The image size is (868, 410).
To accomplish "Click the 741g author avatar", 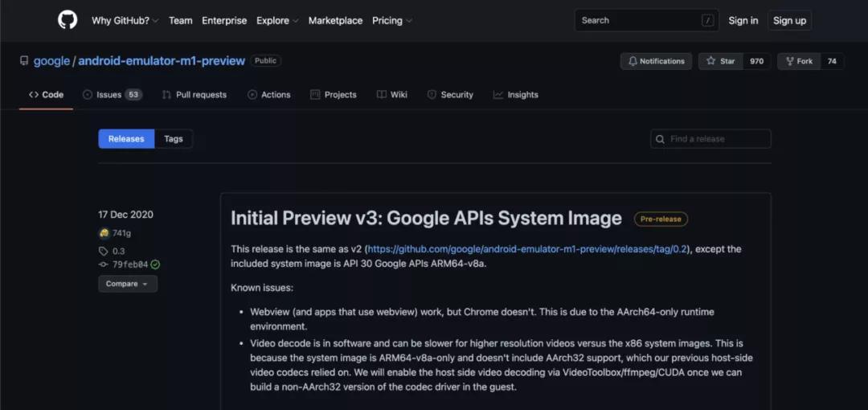I will click(x=104, y=233).
